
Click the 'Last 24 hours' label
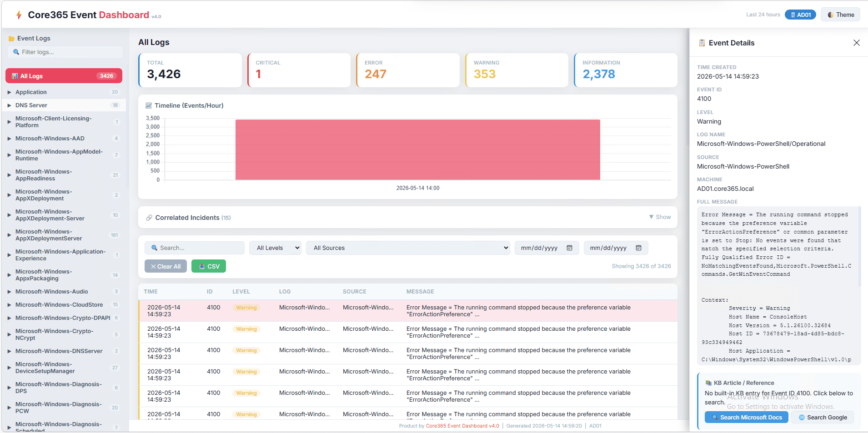click(x=763, y=15)
